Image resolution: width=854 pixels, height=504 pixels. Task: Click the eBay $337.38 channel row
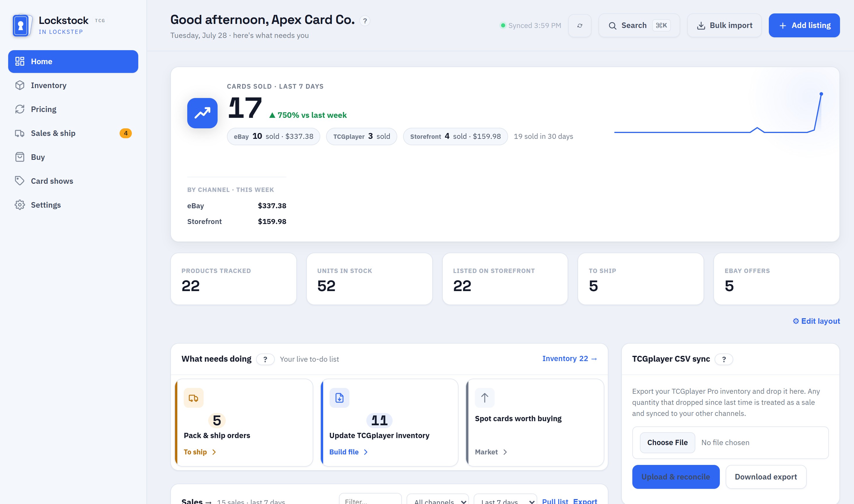(237, 206)
